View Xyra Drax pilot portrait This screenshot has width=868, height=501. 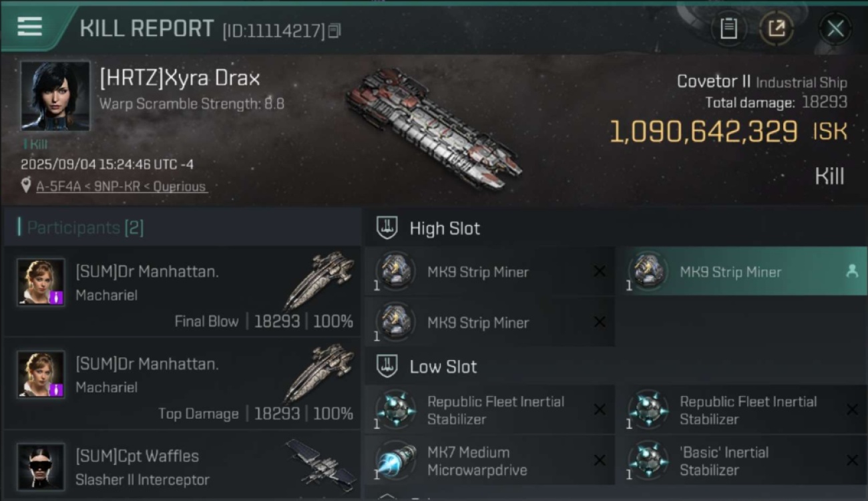point(55,96)
